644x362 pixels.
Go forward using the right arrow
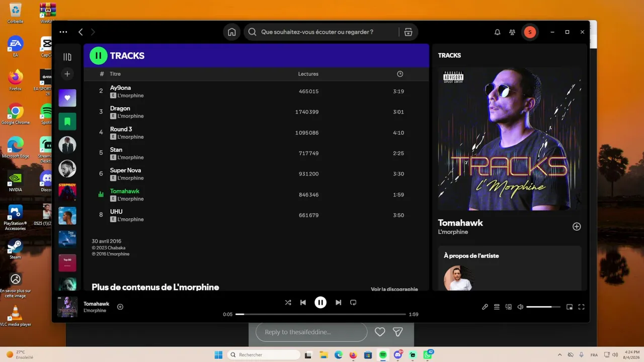tap(93, 32)
